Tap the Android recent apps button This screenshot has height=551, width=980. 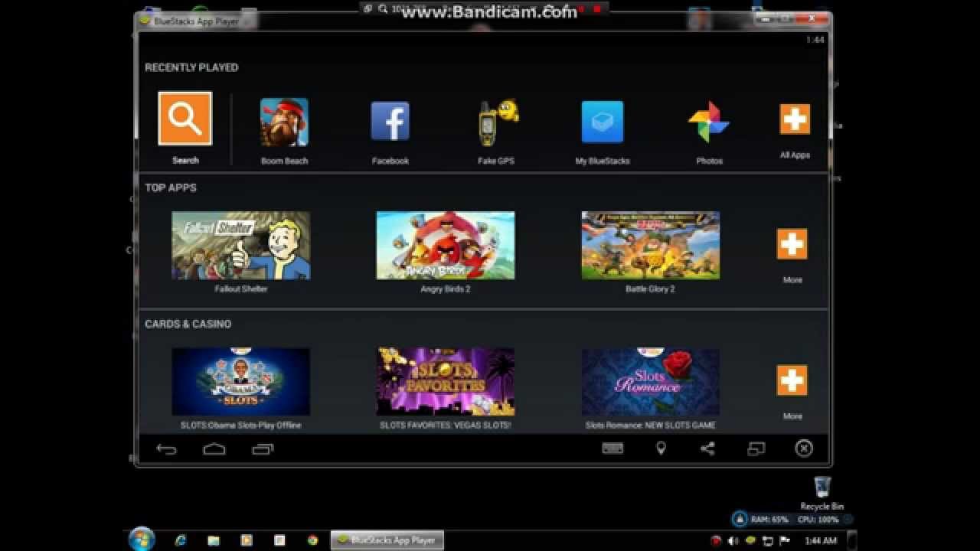pyautogui.click(x=263, y=449)
